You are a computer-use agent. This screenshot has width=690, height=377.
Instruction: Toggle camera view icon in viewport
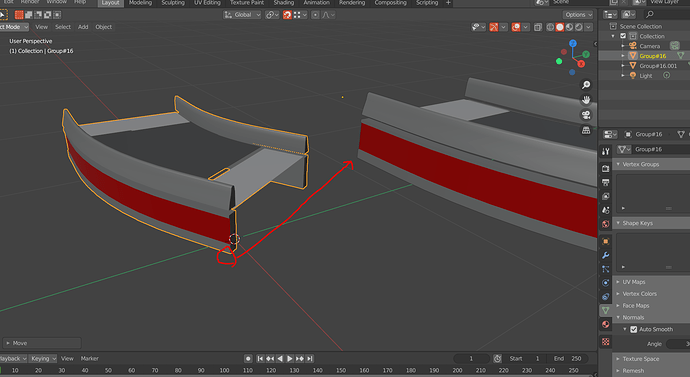point(586,115)
